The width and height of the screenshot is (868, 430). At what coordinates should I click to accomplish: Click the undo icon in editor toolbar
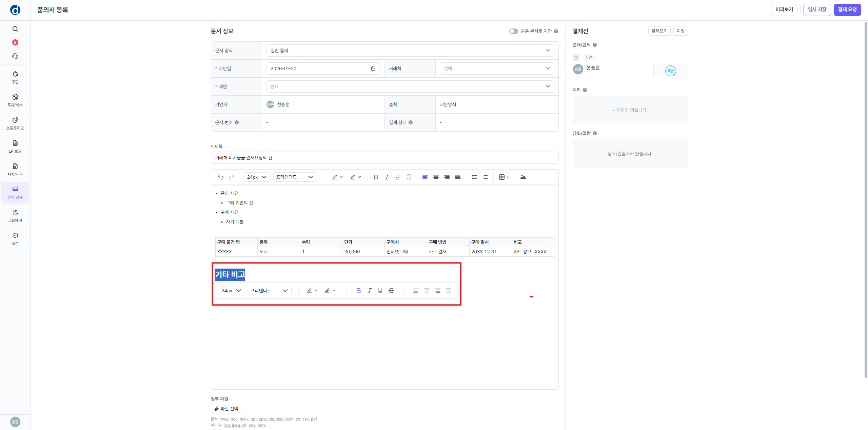tap(221, 177)
